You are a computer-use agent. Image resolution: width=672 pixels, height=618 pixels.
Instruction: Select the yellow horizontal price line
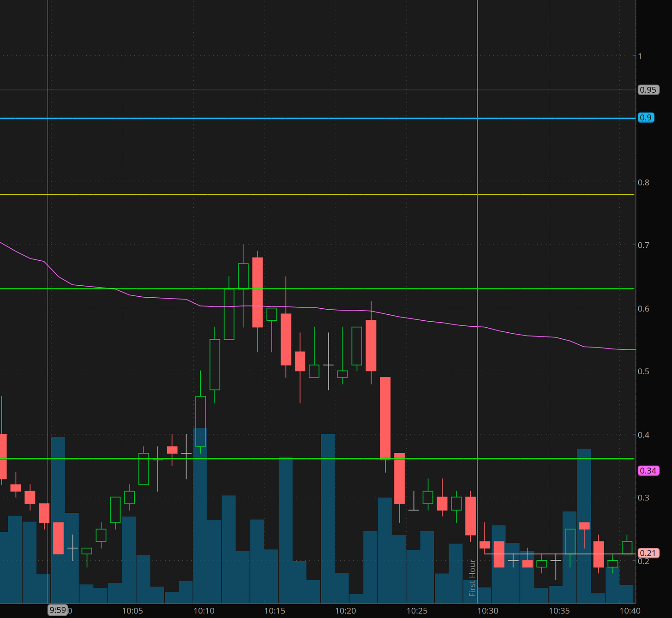(x=318, y=194)
